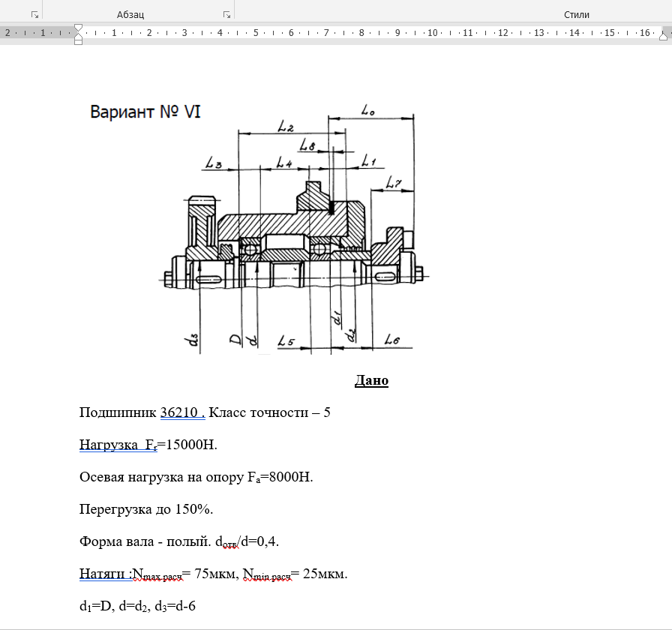Click the right indent marker on ruler
The height and width of the screenshot is (630, 672).
pos(664,36)
